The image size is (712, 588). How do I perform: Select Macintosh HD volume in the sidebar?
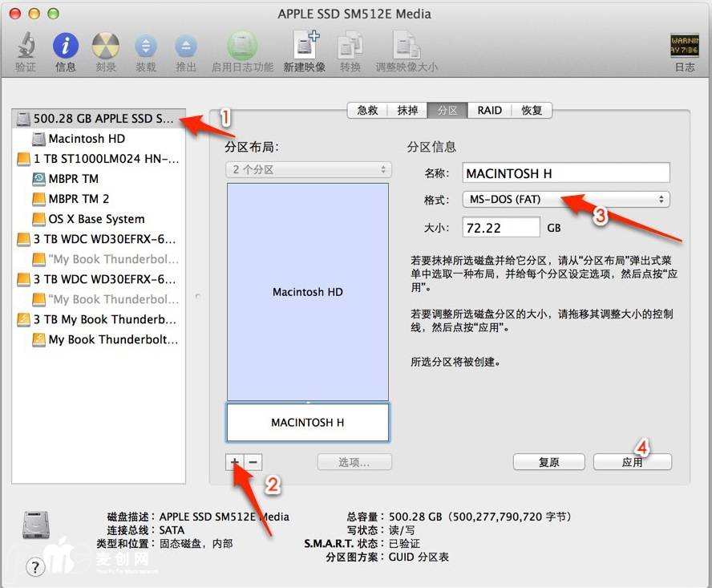click(87, 139)
